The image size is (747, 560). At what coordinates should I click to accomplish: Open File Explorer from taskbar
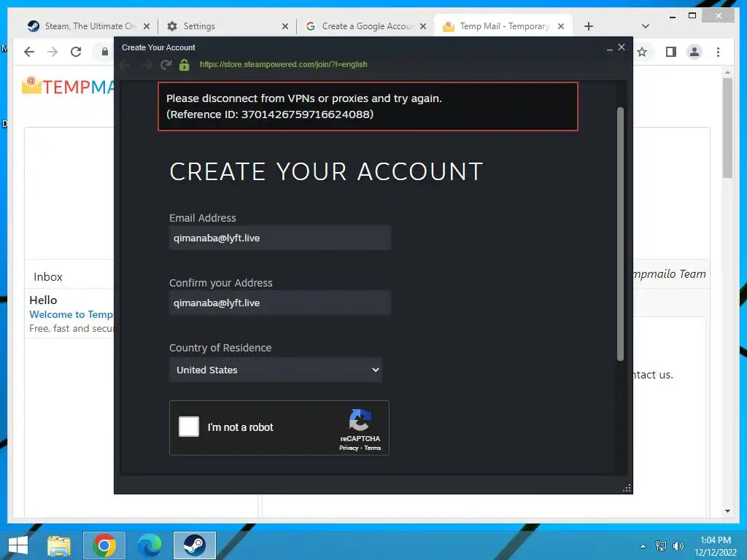point(58,545)
